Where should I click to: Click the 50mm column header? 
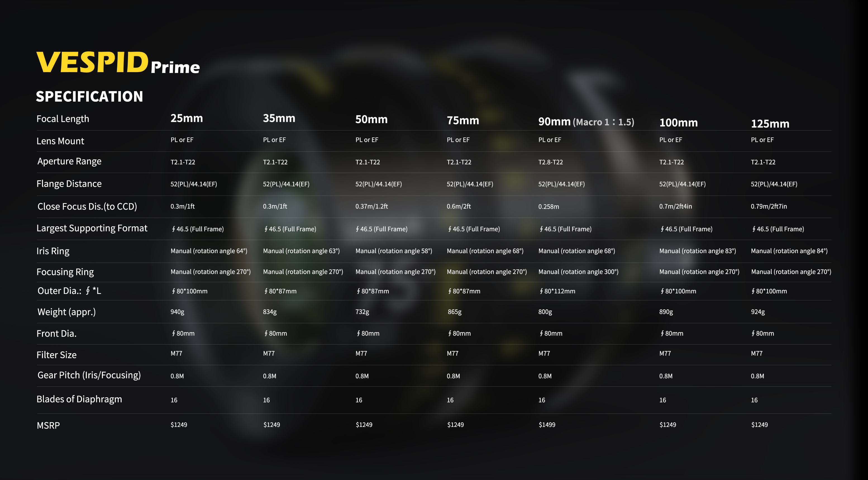point(371,119)
